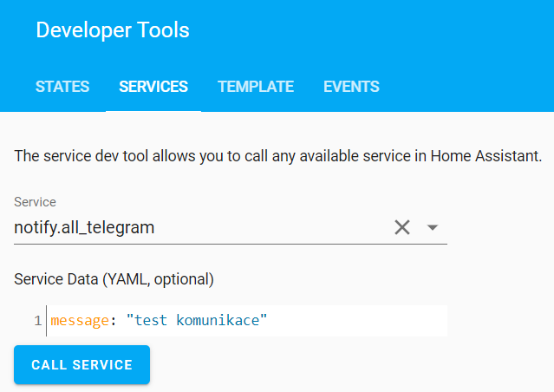Click the colon after 'message' in editor
554x392 pixels.
pos(113,321)
